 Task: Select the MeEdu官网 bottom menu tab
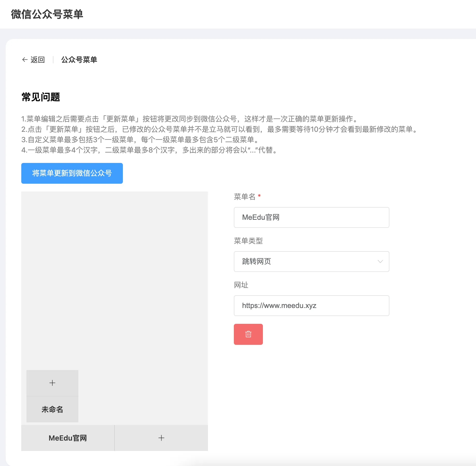(x=68, y=438)
